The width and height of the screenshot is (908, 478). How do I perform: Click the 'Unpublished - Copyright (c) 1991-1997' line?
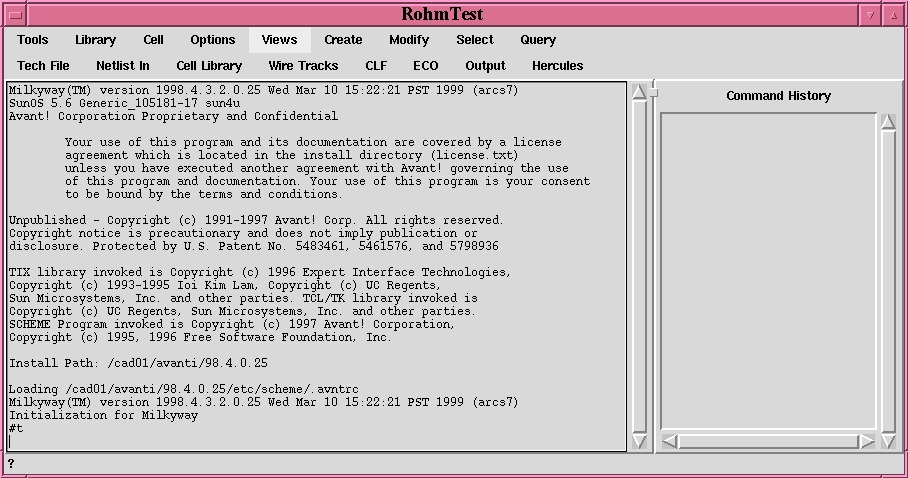tap(256, 220)
